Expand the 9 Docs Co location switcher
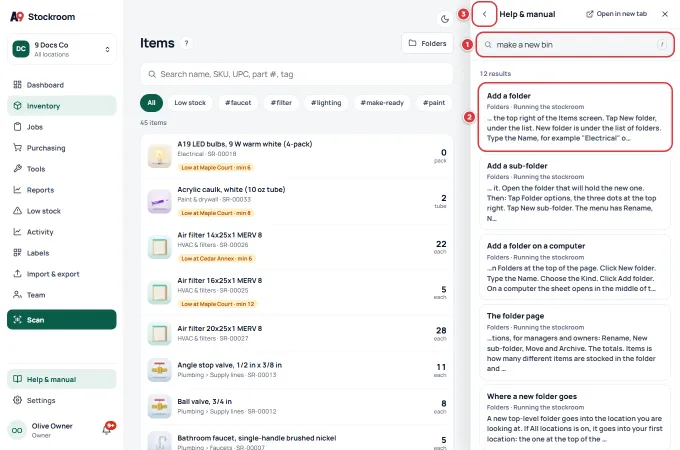Viewport: 680px width, 450px height. 62,49
